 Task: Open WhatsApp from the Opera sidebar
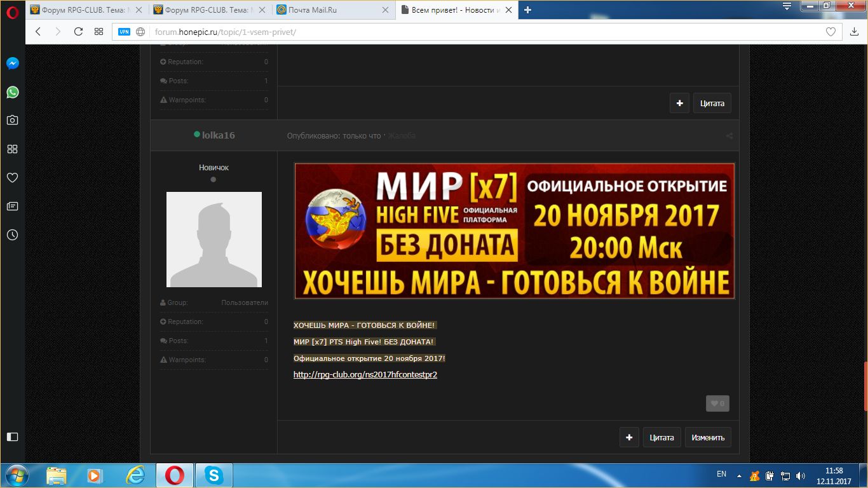click(12, 92)
